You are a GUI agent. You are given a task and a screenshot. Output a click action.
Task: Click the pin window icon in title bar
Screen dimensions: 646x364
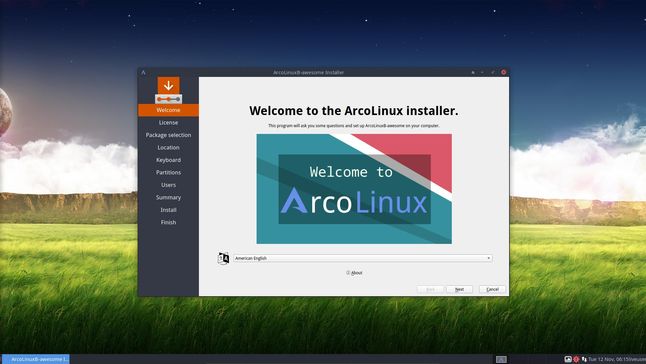coord(473,72)
